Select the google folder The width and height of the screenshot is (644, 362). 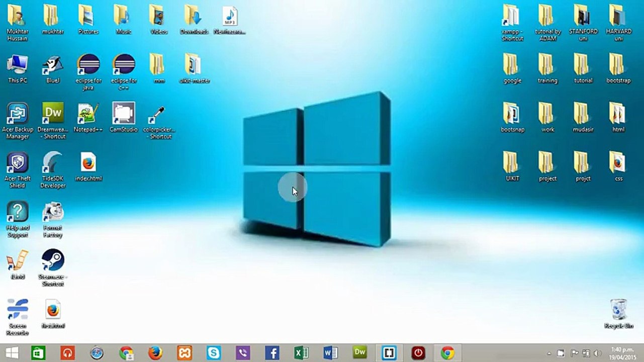(x=512, y=68)
